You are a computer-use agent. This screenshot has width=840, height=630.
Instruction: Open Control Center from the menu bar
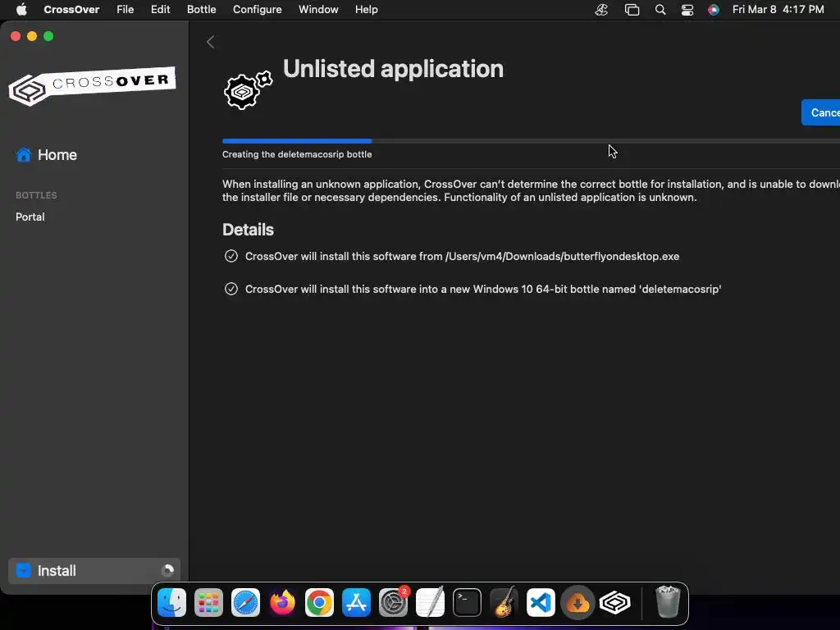(687, 10)
